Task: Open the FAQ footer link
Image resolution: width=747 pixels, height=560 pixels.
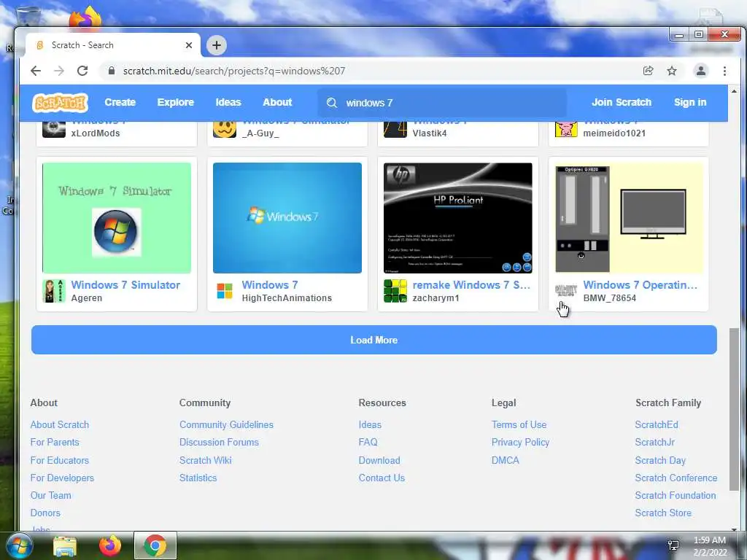Action: (x=368, y=442)
